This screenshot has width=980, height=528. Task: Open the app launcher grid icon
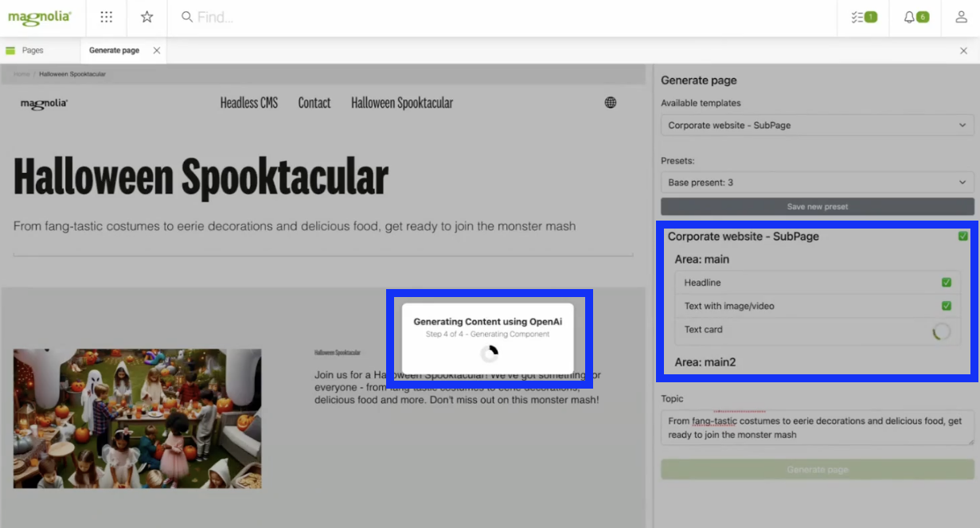coord(106,17)
